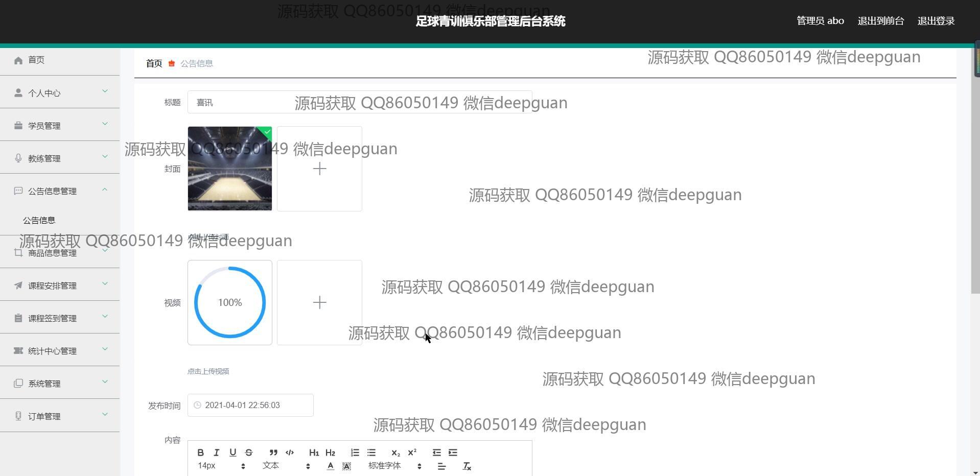Apply Heading 1 style
Viewport: 980px width, 476px height.
tap(314, 453)
